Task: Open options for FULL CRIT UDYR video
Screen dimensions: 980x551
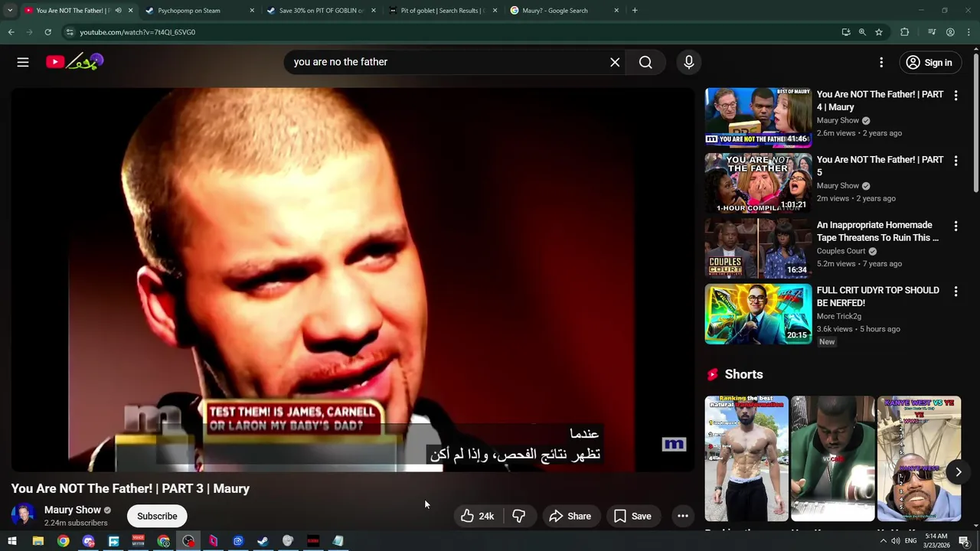Action: pyautogui.click(x=955, y=292)
